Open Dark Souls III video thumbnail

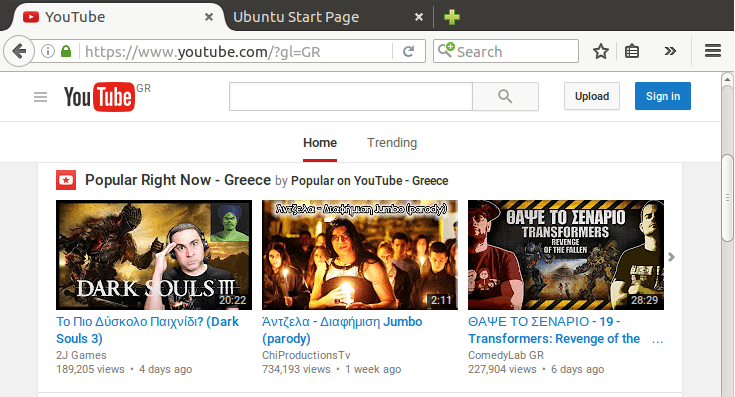pyautogui.click(x=154, y=255)
